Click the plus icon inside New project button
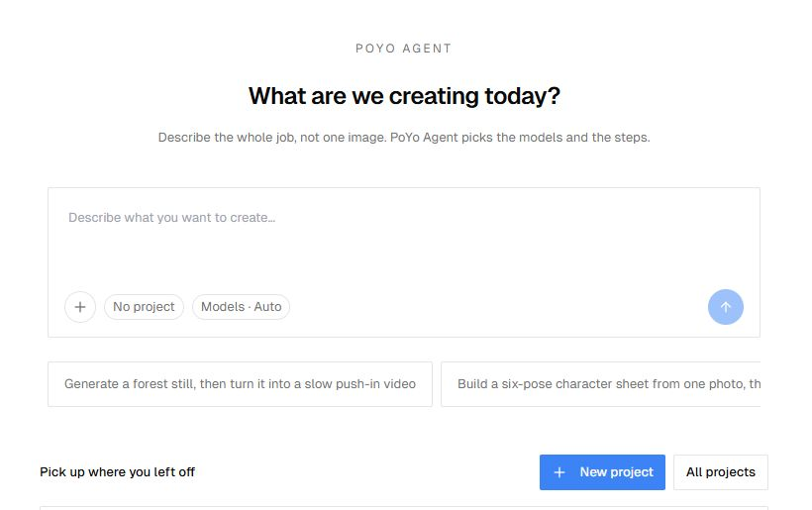Image resolution: width=812 pixels, height=510 pixels. (559, 472)
